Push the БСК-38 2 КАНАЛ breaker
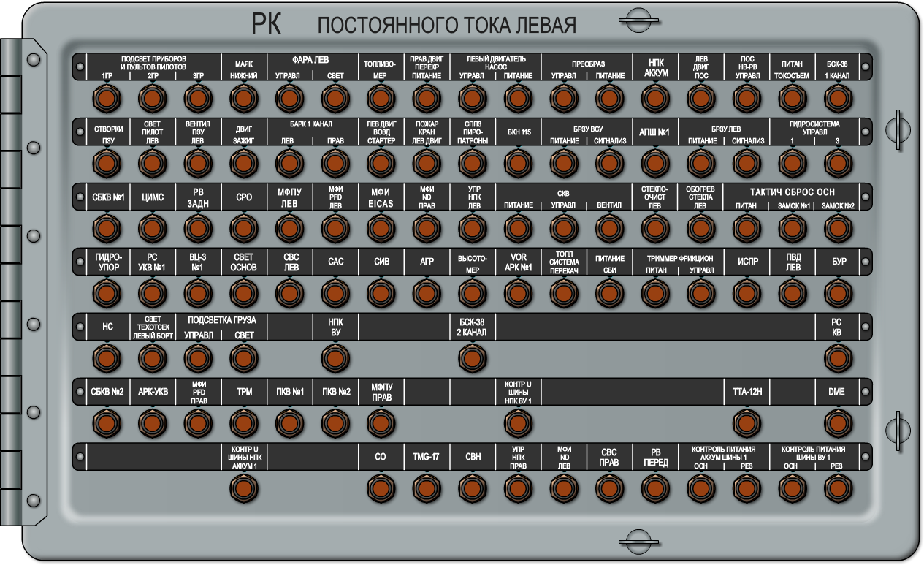Screen dimensions: 924x565 (471, 359)
